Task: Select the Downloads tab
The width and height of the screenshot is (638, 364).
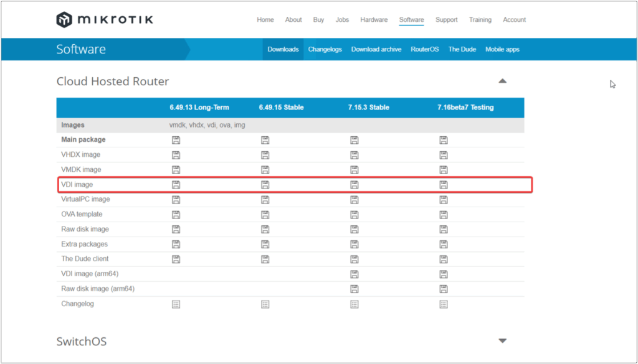Action: click(283, 49)
